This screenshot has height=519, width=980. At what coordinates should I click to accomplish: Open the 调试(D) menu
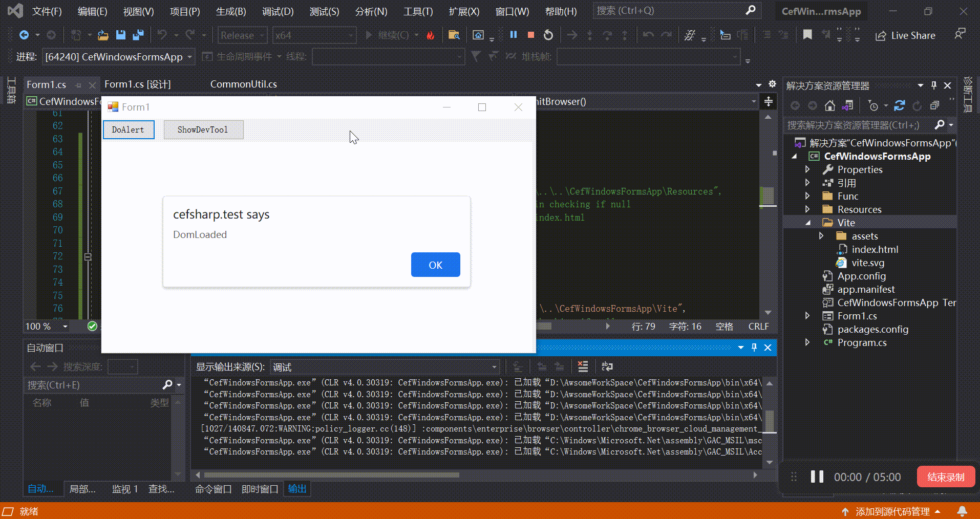[278, 11]
